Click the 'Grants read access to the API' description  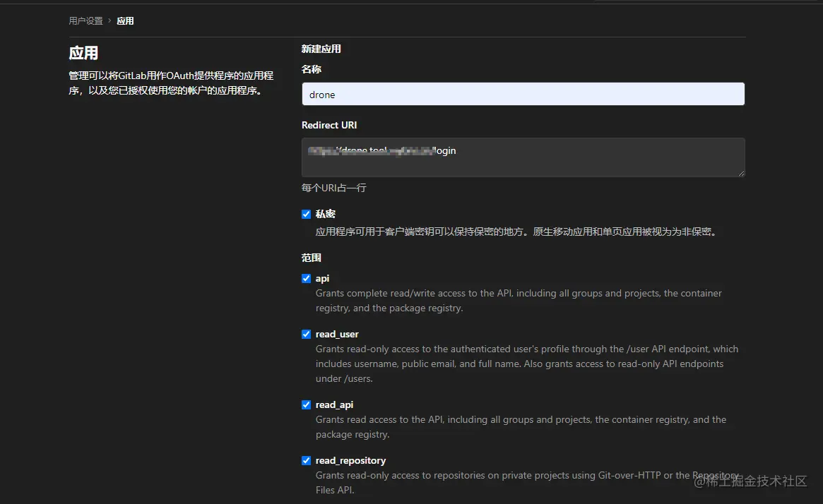click(521, 427)
